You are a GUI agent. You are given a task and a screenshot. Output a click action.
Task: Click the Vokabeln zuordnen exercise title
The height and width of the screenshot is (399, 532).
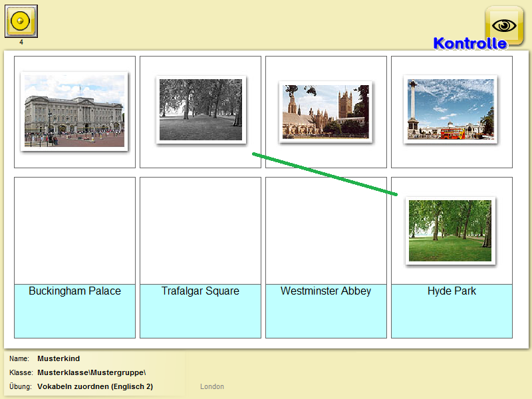[x=95, y=386]
